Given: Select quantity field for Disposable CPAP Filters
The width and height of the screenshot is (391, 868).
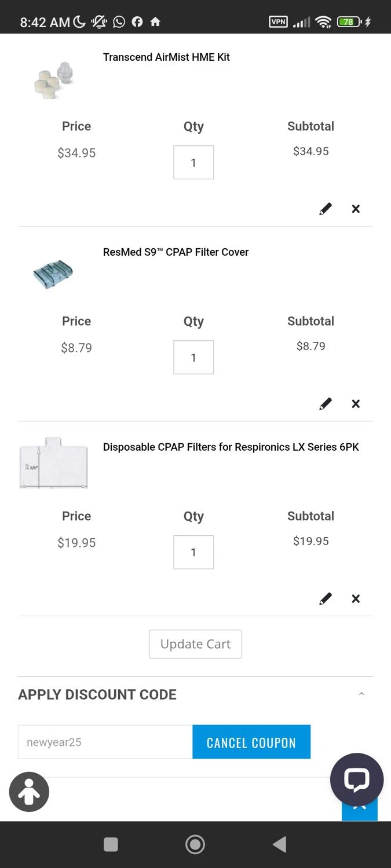Looking at the screenshot, I should [x=193, y=553].
